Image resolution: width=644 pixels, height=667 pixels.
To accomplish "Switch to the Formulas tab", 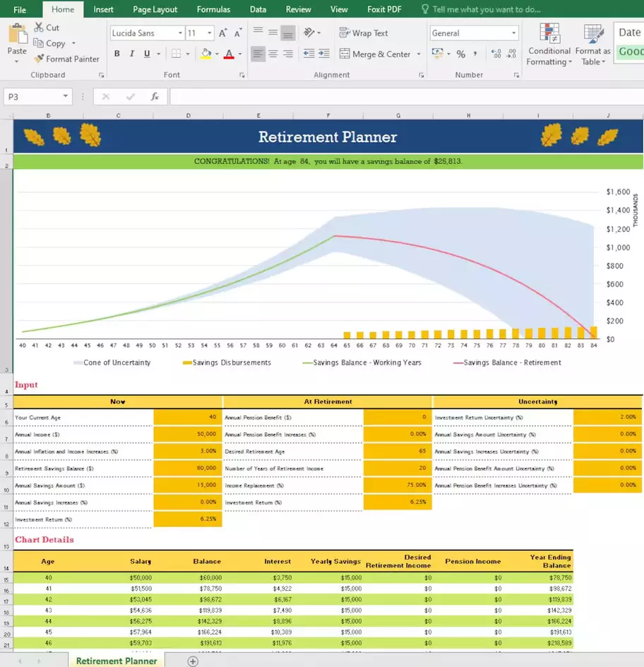I will (213, 9).
